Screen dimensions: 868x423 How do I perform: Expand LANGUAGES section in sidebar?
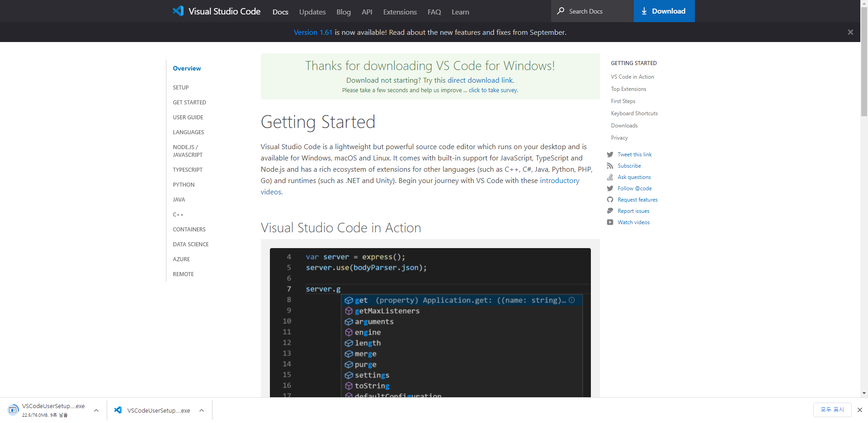[x=189, y=132]
